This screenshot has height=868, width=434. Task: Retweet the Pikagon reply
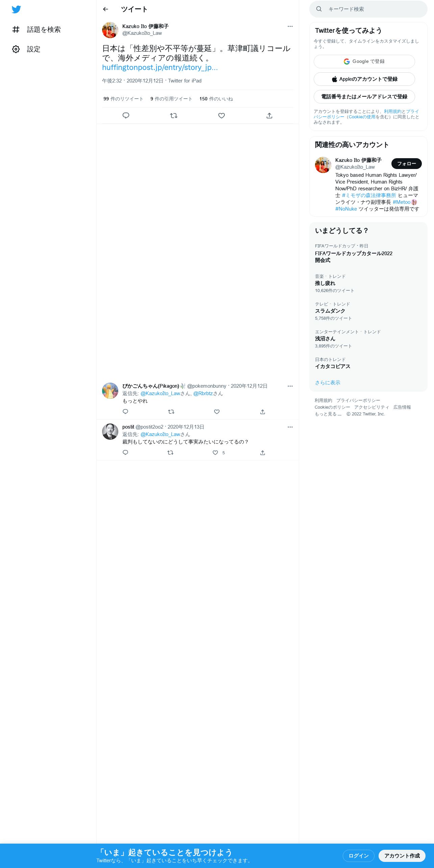pyautogui.click(x=171, y=412)
